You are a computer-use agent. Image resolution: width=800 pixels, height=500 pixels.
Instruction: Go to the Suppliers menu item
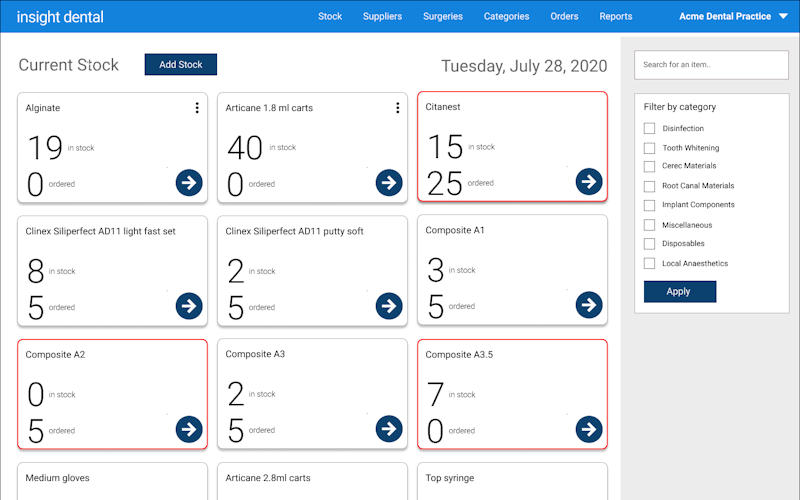coord(382,16)
